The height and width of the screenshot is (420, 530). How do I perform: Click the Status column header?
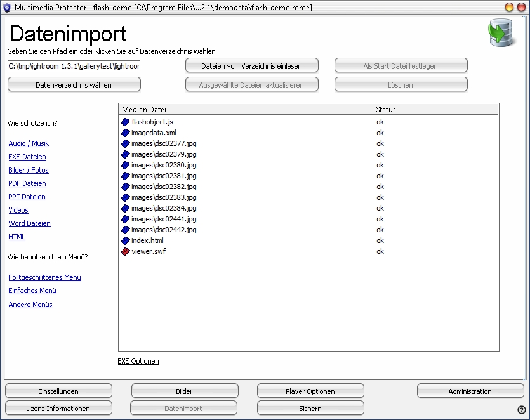pyautogui.click(x=420, y=109)
